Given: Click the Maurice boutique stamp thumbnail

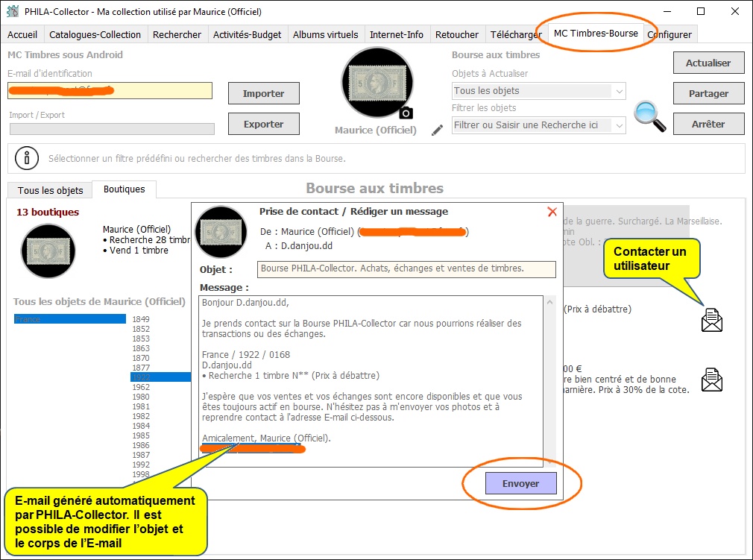Looking at the screenshot, I should [48, 251].
